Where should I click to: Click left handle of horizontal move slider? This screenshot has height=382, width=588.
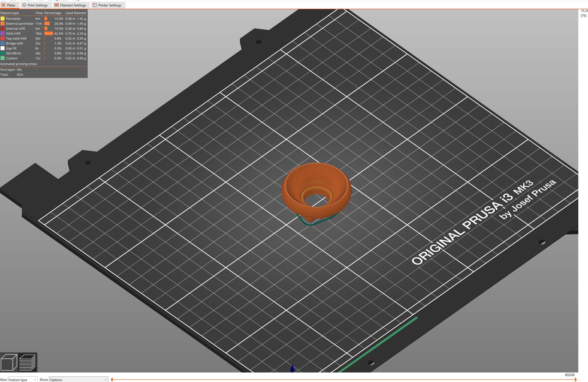112,380
